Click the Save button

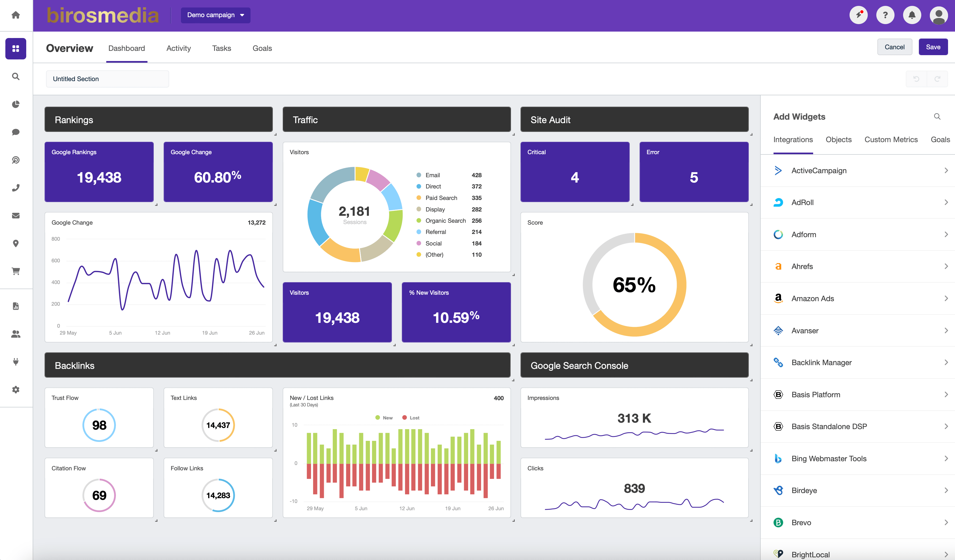[x=933, y=47]
